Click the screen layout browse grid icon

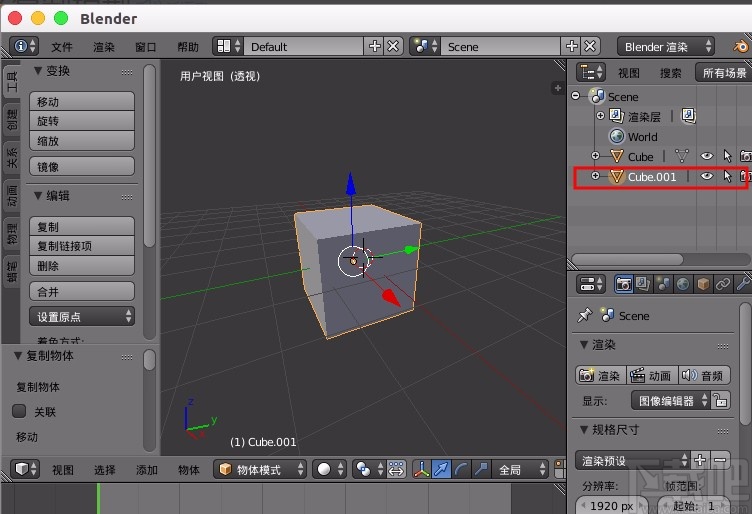coord(228,47)
